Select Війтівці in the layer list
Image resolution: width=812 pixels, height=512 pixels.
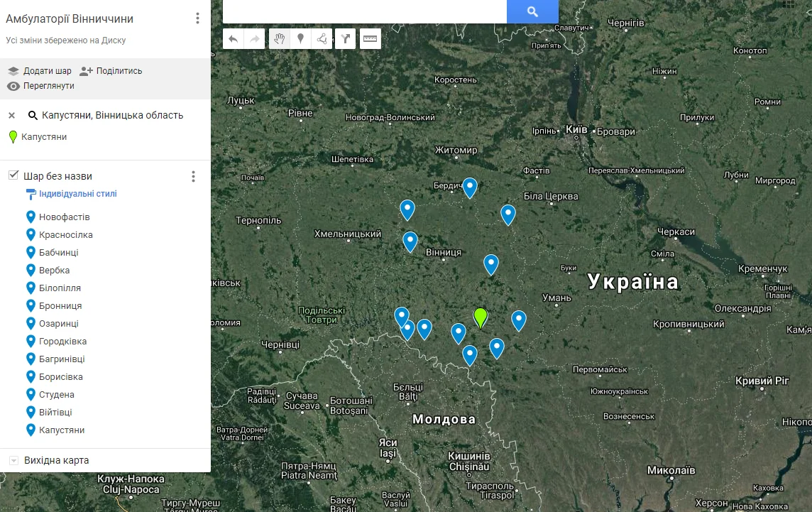pos(55,412)
